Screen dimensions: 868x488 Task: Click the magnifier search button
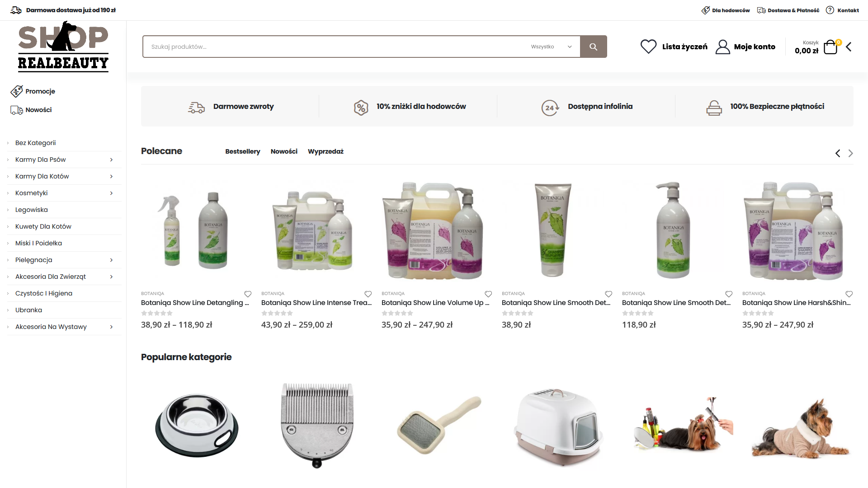[x=593, y=47]
